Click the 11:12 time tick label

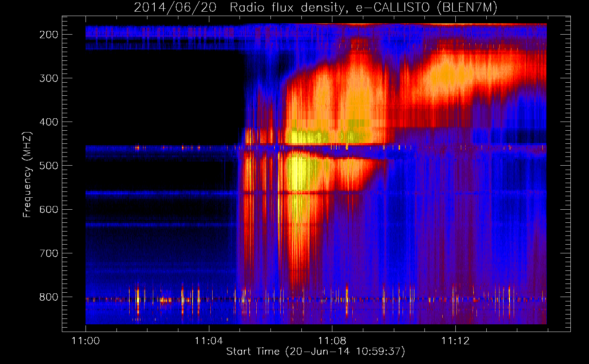coord(455,341)
